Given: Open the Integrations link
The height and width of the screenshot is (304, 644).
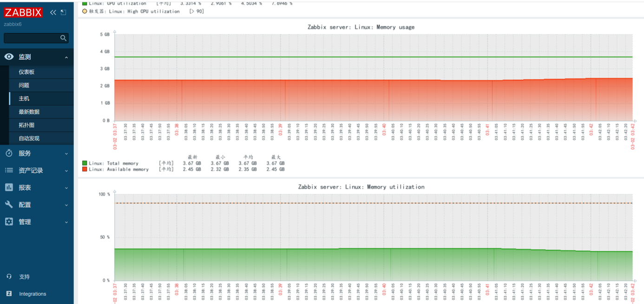Looking at the screenshot, I should pos(33,294).
